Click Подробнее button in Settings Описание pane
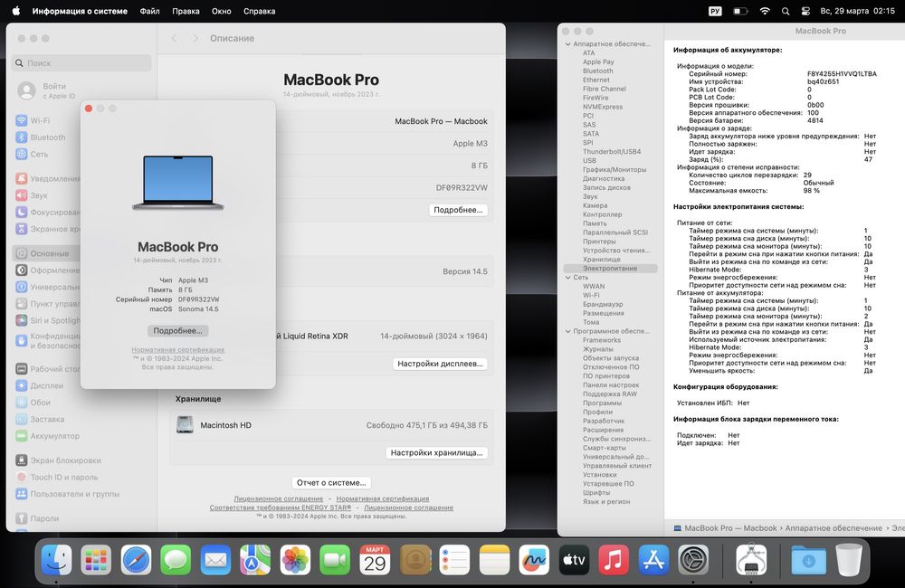Viewport: 905px width, 588px height. point(458,210)
